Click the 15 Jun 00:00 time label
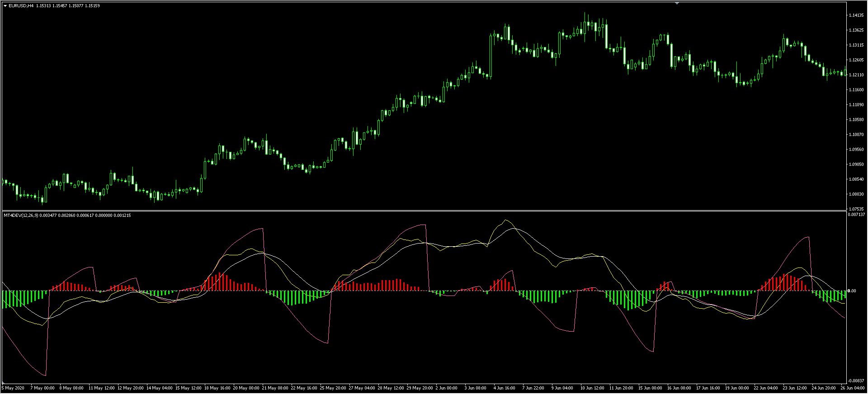The height and width of the screenshot is (394, 868). coord(651,388)
